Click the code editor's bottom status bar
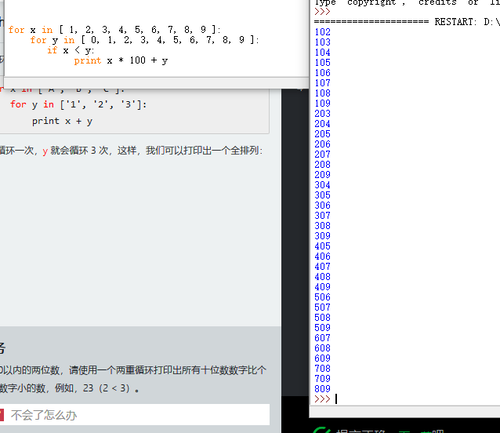 tap(157, 82)
